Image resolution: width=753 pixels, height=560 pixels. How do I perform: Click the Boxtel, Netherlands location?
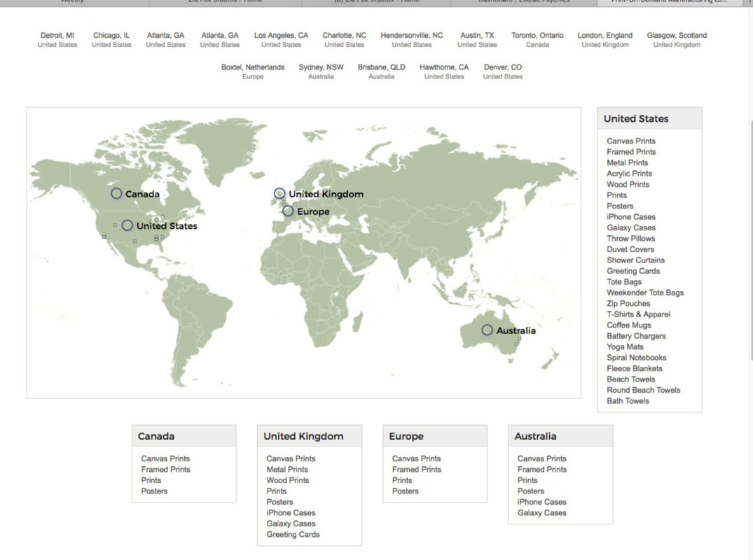pyautogui.click(x=253, y=71)
